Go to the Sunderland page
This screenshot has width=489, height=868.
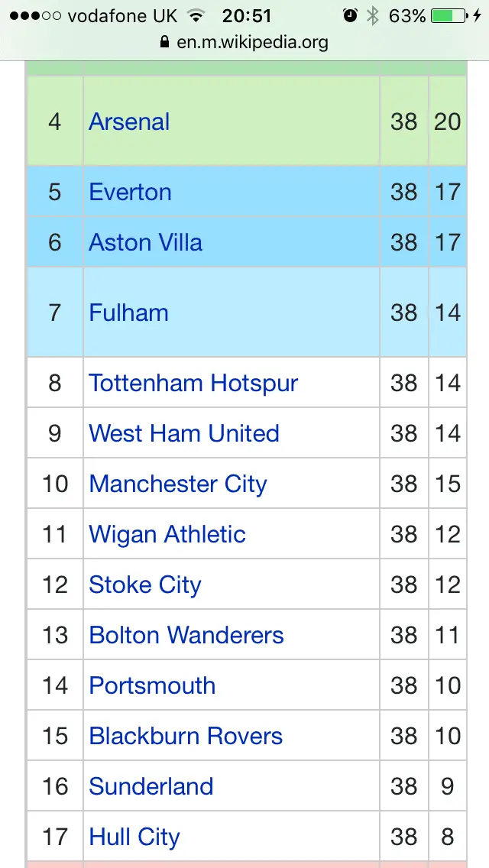pyautogui.click(x=151, y=786)
